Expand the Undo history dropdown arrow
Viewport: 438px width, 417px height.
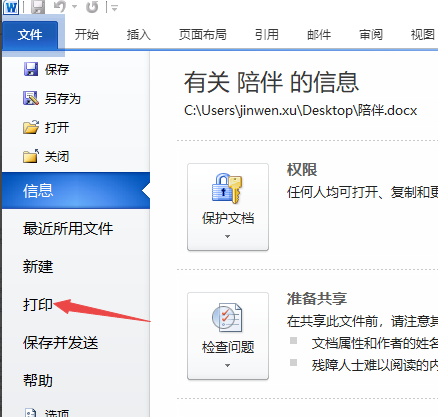[74, 7]
